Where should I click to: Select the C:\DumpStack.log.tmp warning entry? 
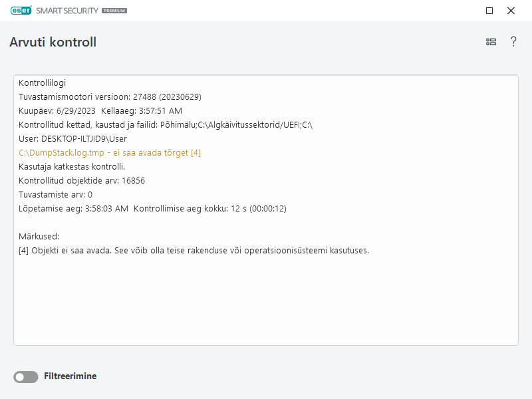(x=110, y=153)
